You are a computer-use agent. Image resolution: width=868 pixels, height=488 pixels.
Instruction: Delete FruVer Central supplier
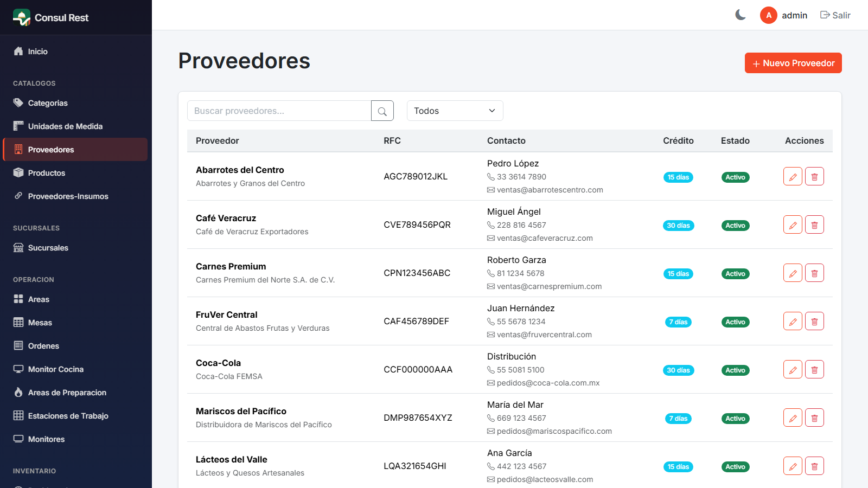tap(814, 321)
